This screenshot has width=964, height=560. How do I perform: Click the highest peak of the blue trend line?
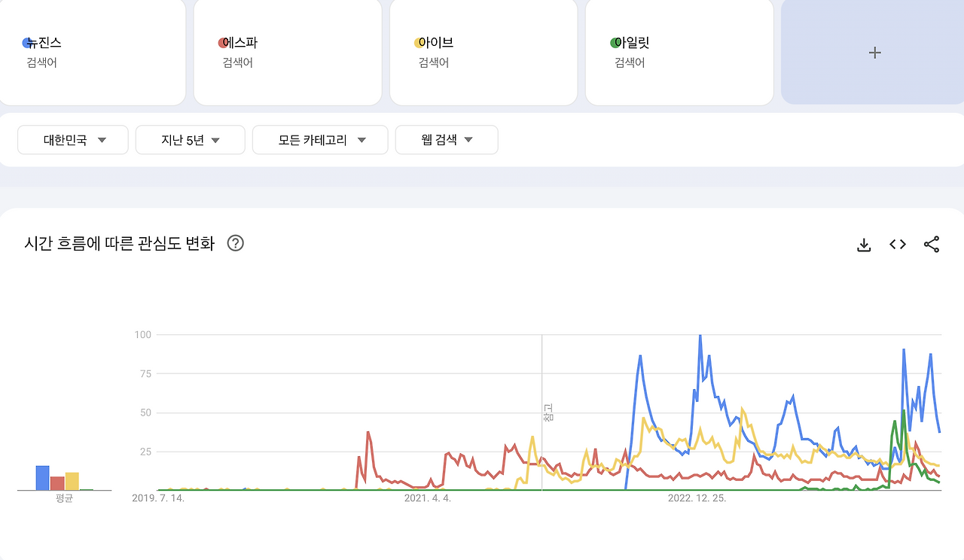(x=699, y=336)
